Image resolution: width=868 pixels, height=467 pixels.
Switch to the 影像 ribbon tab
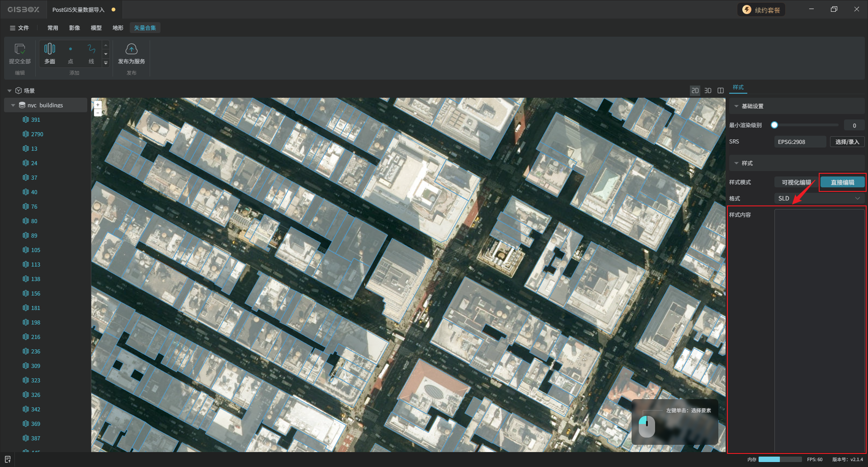point(75,28)
